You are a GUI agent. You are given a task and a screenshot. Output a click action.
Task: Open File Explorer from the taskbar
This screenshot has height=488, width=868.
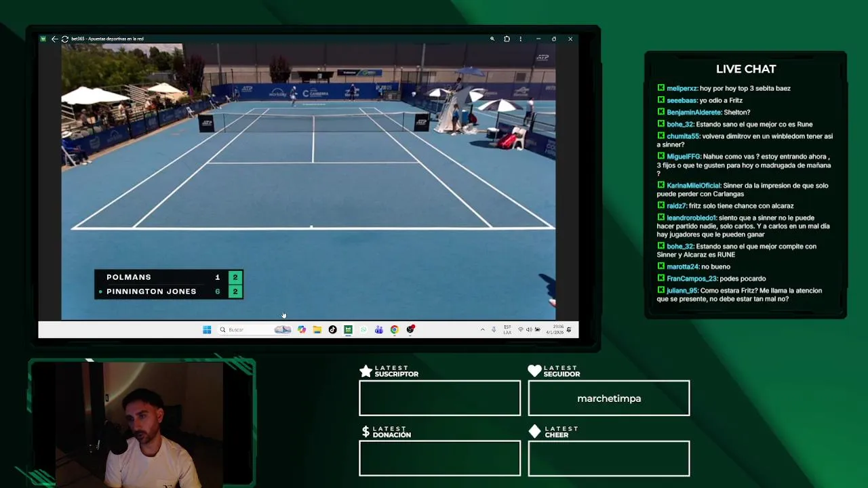pyautogui.click(x=317, y=329)
